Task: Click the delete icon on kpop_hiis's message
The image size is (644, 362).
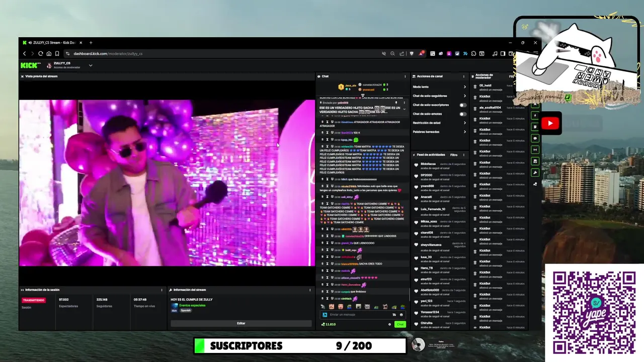Action: tap(323, 140)
